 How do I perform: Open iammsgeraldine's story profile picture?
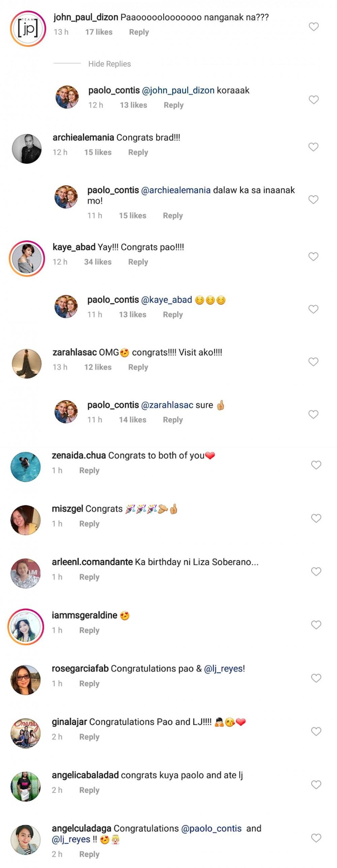[x=26, y=627]
